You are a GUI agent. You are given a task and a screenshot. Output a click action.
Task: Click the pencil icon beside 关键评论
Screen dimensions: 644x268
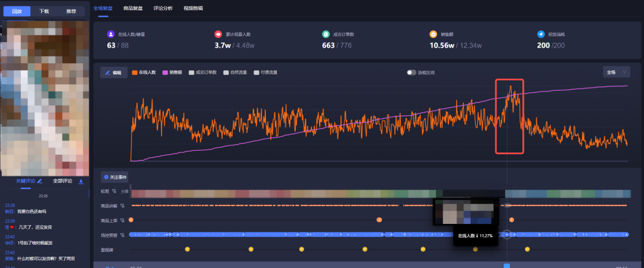(40, 181)
